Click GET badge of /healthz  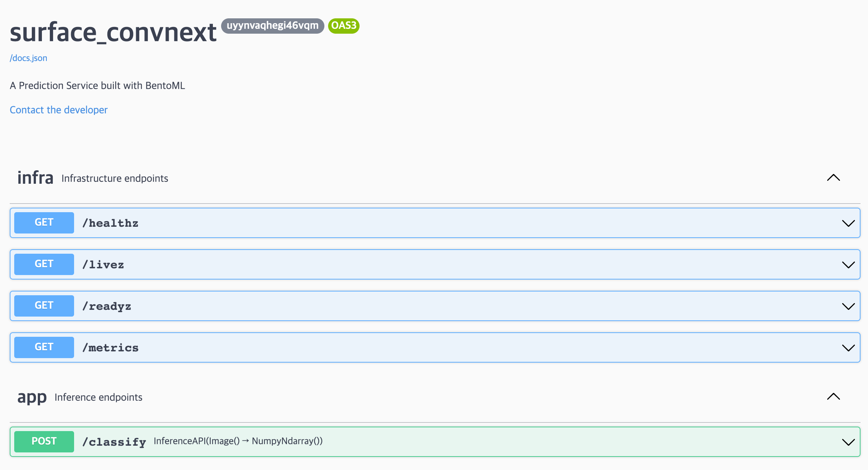pyautogui.click(x=44, y=223)
